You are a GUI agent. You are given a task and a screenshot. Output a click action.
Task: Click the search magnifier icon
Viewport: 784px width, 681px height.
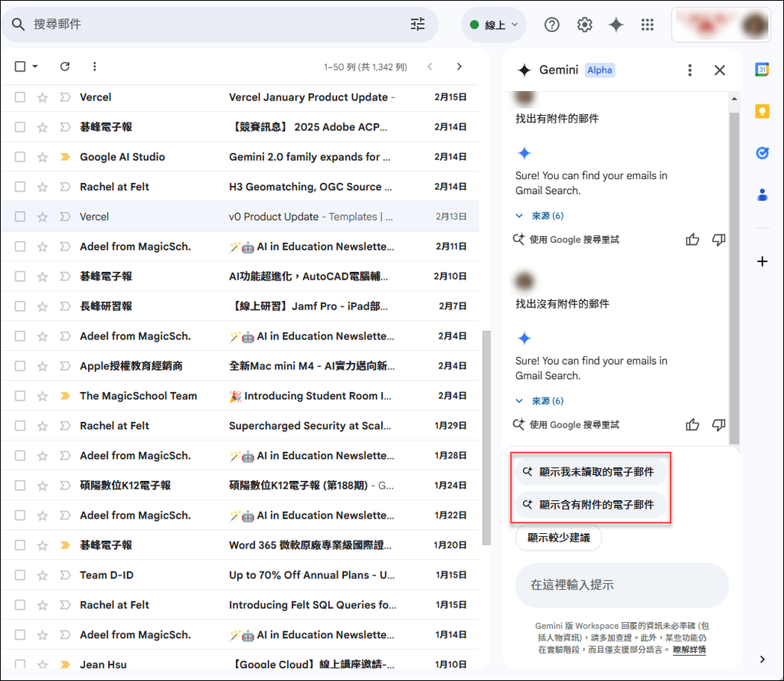(18, 24)
